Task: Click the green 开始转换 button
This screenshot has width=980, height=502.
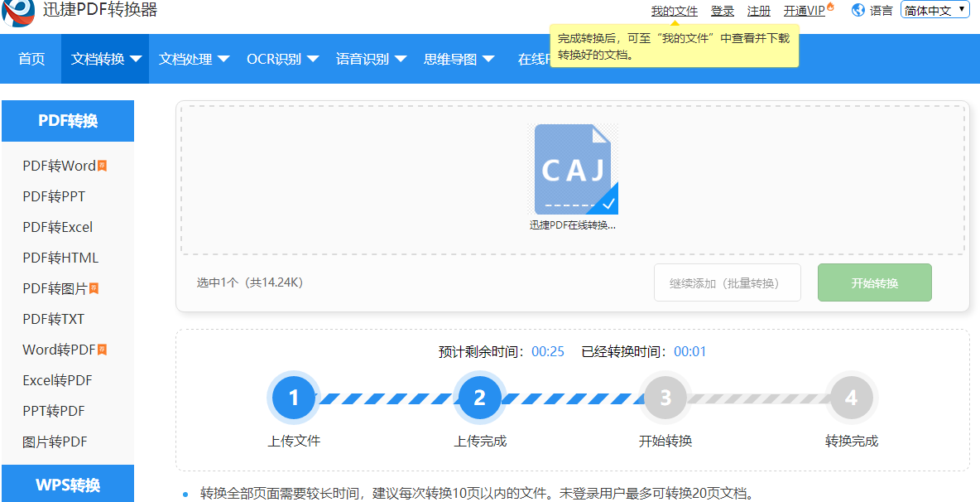Action: coord(874,282)
